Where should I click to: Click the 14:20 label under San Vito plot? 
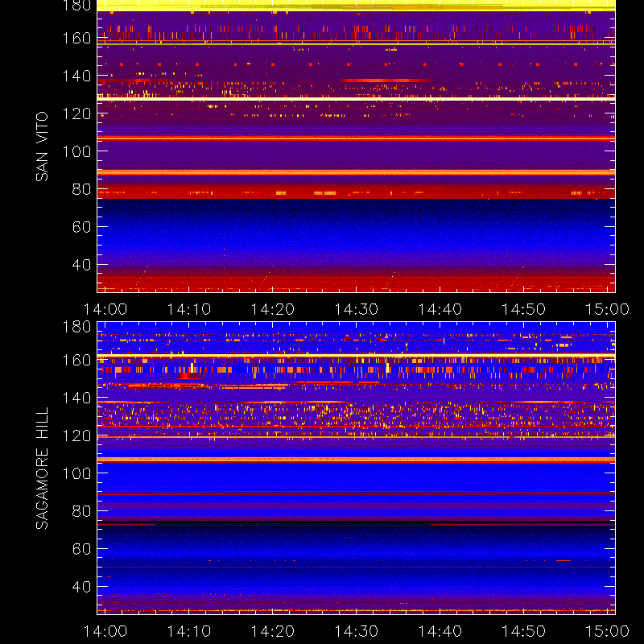tap(273, 309)
